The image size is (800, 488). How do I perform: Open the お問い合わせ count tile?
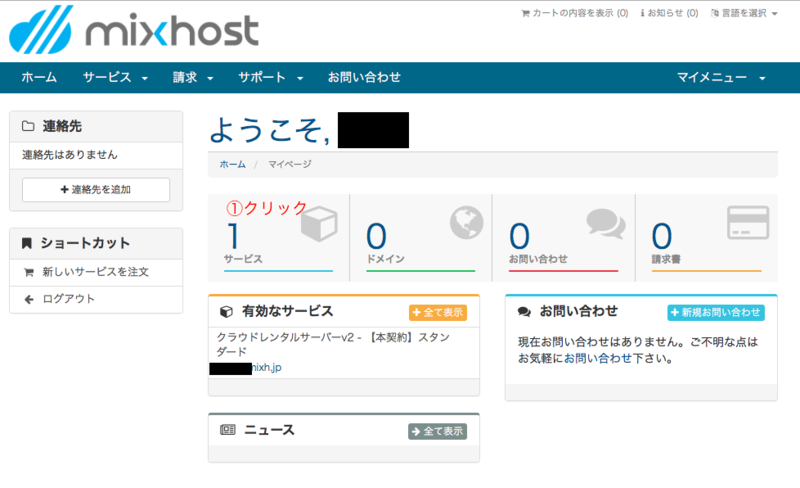[563, 237]
